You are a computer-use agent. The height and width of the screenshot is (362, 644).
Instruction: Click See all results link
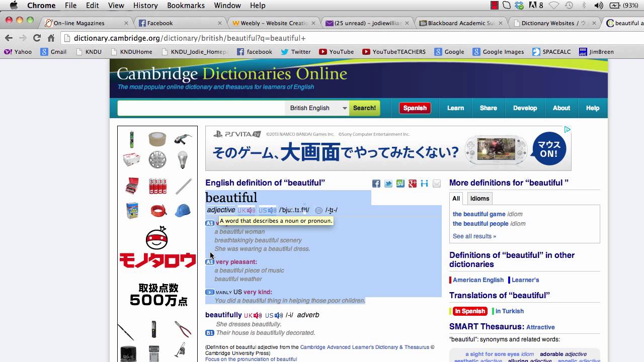coord(474,236)
